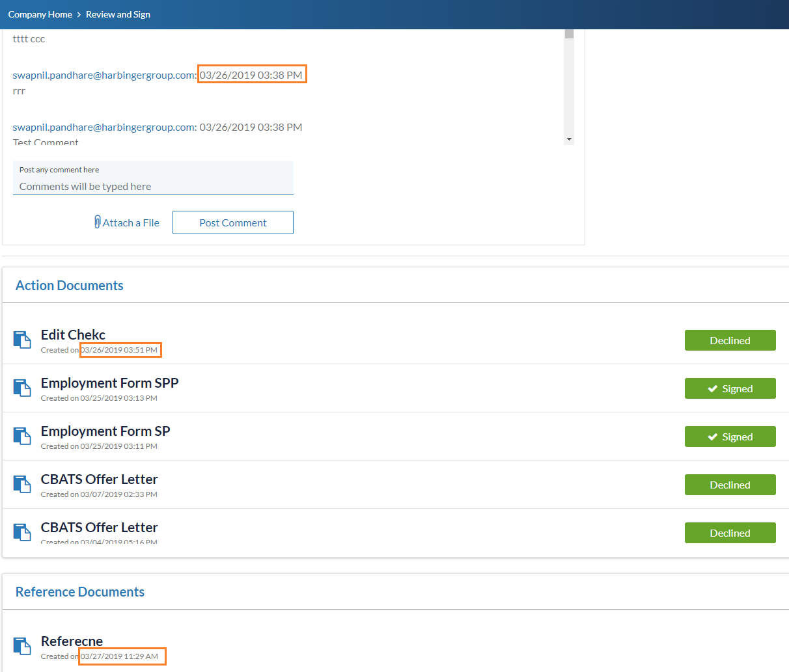
Task: Go to Company Home breadcrumb
Action: [40, 14]
